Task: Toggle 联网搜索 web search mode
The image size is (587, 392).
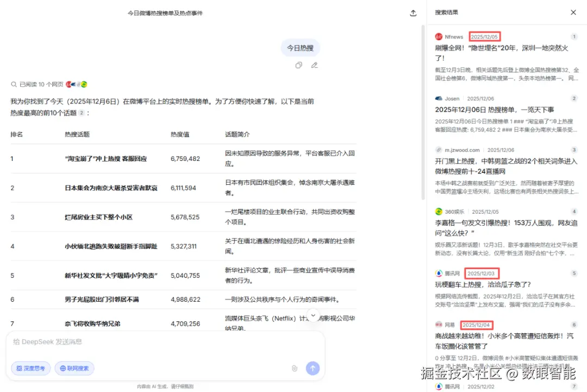Action: pos(74,369)
